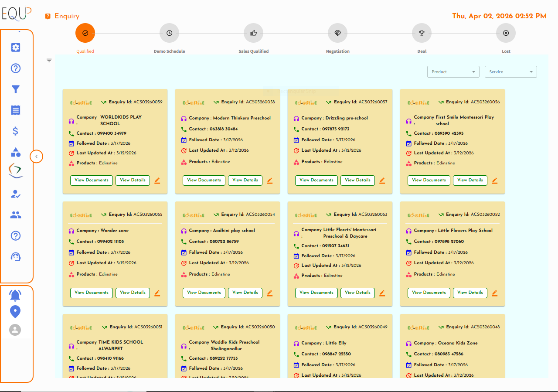Switch to Negotiation stage
Viewport: 558px width, 392px height.
tap(337, 33)
